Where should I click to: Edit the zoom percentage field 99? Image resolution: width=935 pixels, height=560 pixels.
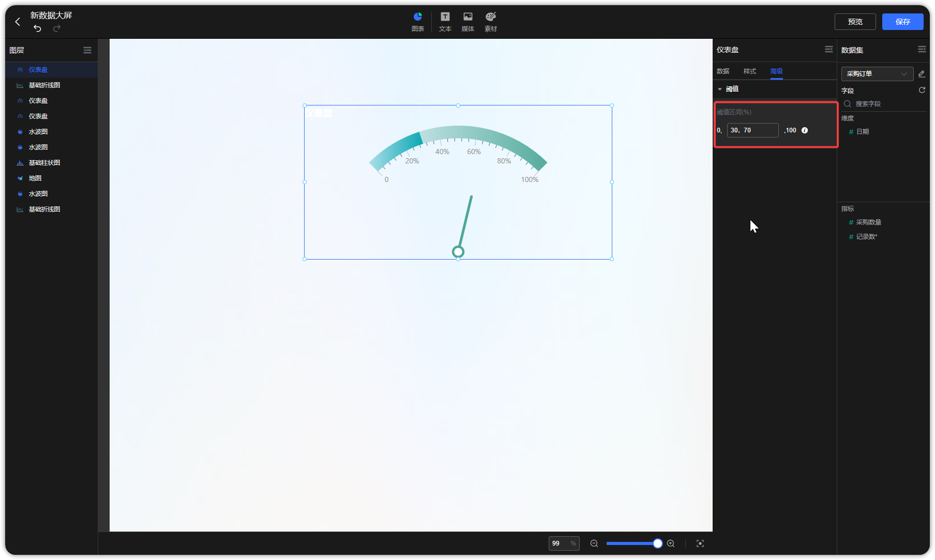coord(564,543)
